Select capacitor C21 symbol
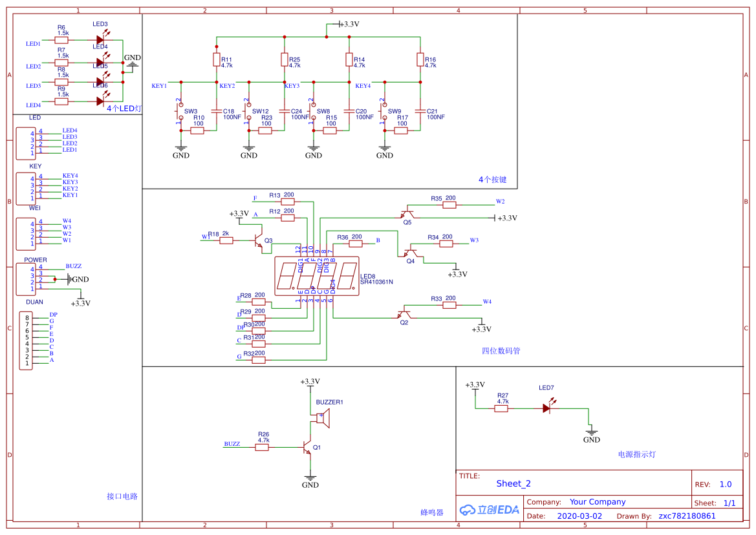The image size is (756, 535). pos(420,111)
